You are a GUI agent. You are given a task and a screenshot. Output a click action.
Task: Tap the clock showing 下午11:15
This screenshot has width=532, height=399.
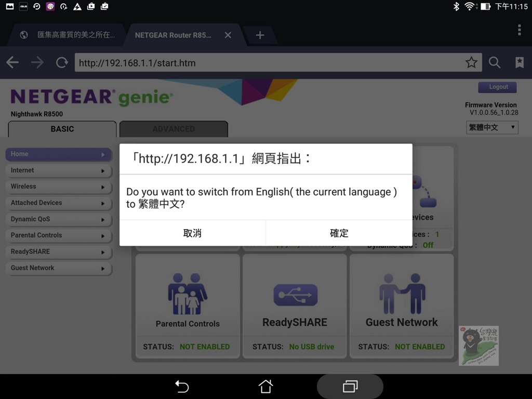tap(511, 6)
